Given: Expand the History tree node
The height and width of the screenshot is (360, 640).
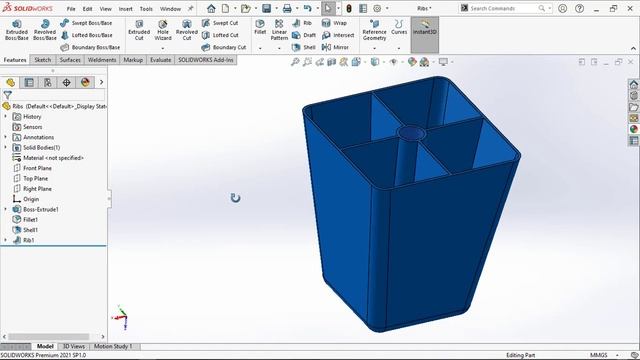Looking at the screenshot, I should [x=6, y=117].
